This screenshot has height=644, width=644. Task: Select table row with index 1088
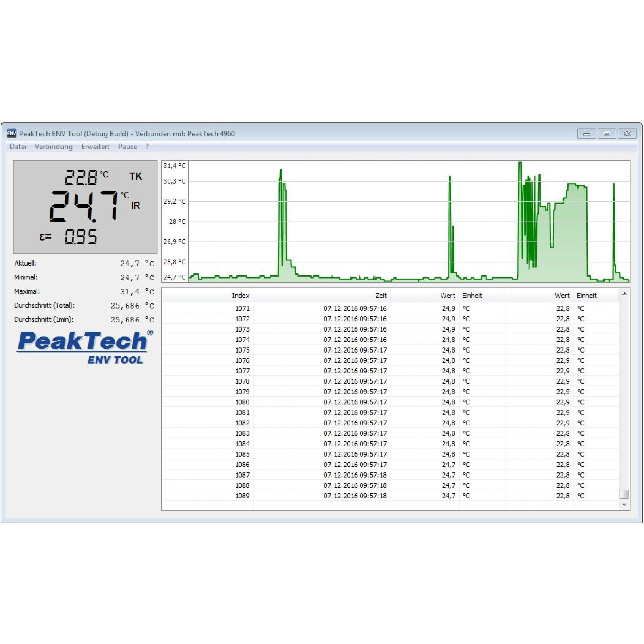point(391,485)
